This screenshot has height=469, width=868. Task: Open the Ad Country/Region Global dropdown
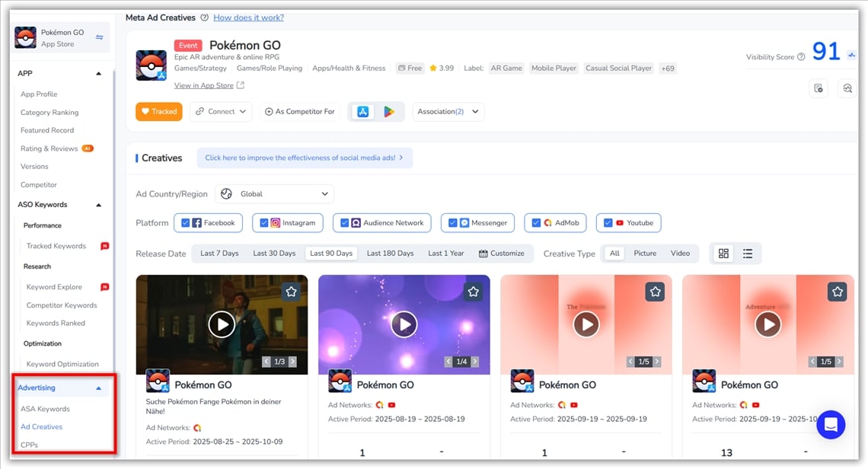coord(274,194)
